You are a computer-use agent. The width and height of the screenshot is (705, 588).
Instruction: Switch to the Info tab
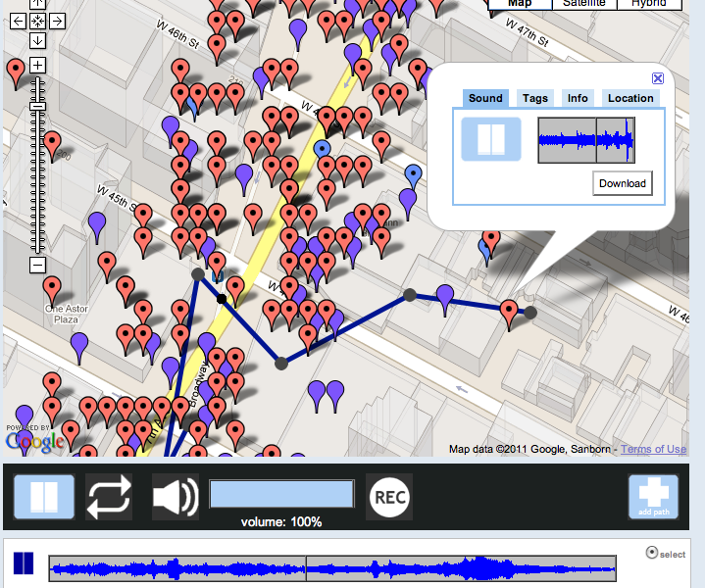[578, 98]
